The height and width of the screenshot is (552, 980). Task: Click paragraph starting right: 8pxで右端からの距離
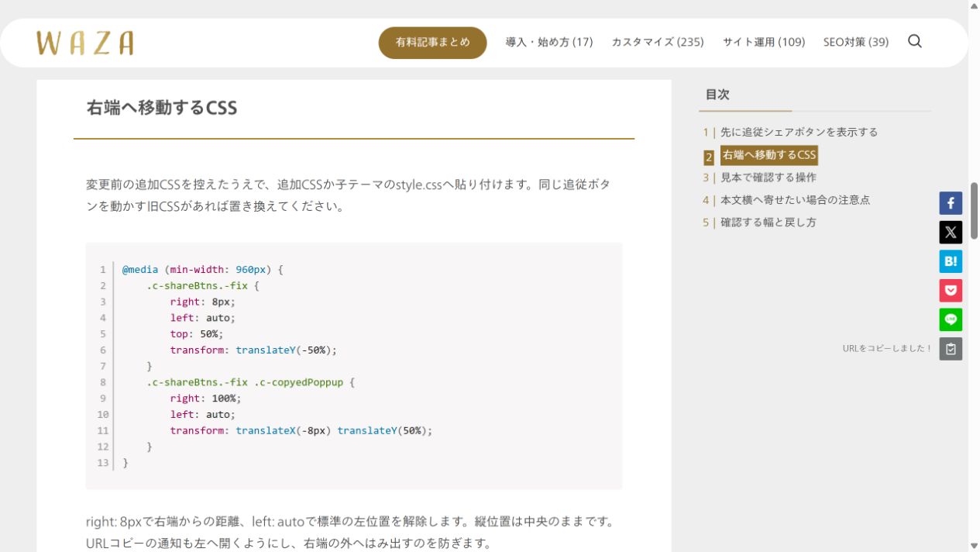coord(350,533)
